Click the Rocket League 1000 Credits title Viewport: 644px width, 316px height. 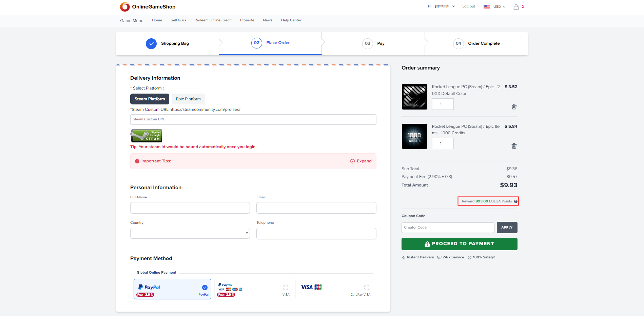[466, 130]
